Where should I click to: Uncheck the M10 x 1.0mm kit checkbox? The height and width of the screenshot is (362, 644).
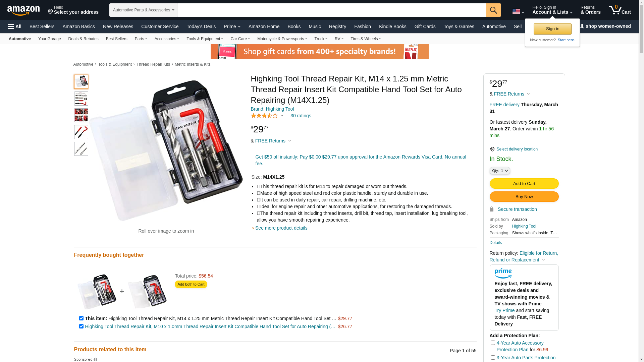[x=81, y=326]
